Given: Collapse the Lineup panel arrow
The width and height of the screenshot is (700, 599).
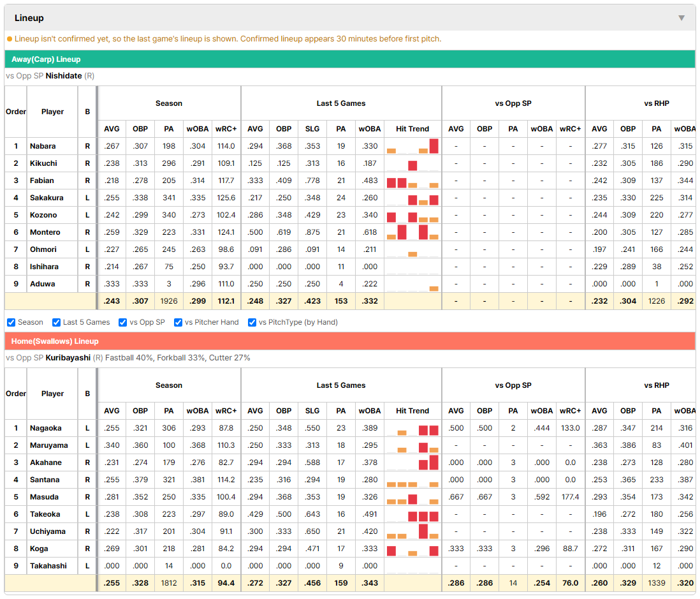Looking at the screenshot, I should (682, 18).
